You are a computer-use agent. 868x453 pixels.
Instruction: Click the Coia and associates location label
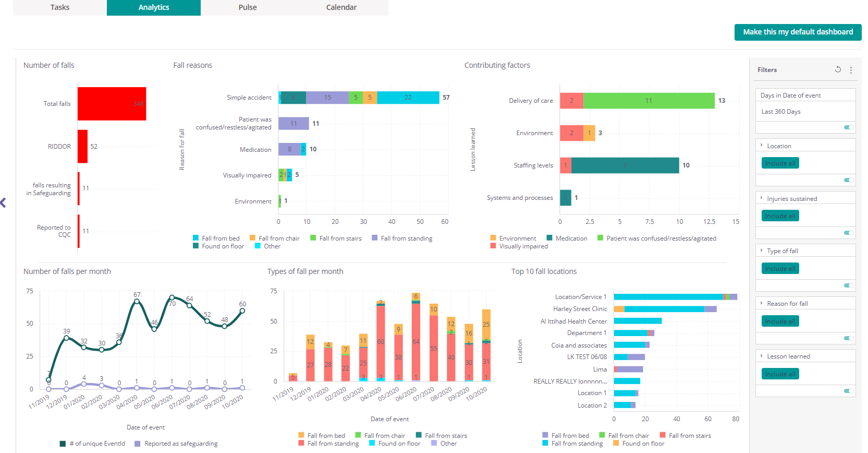click(x=579, y=345)
